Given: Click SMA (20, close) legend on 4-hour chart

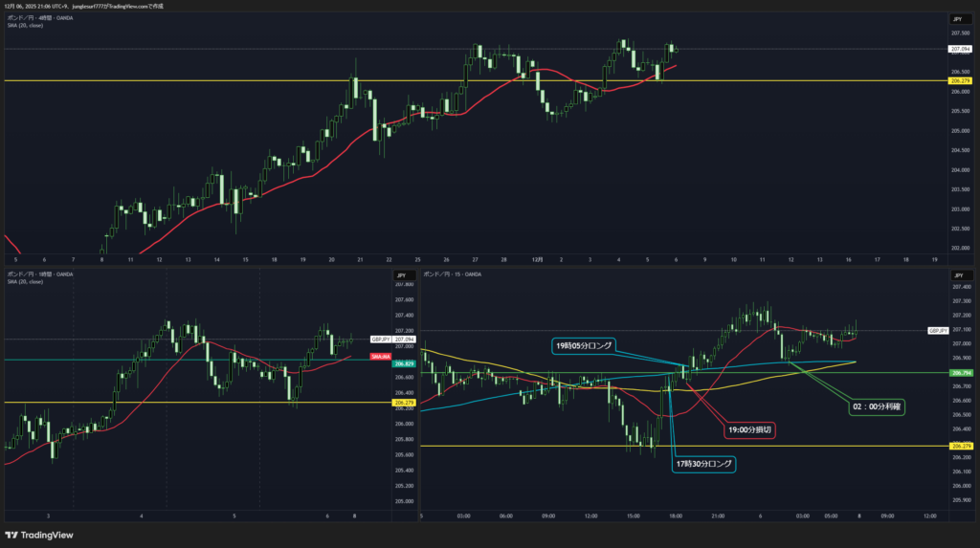Looking at the screenshot, I should [x=25, y=25].
